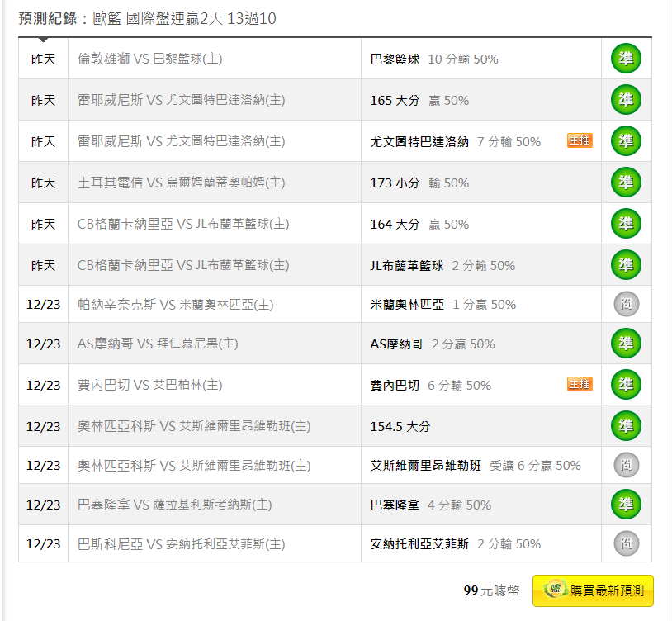Click the 準 icon in the 164 大分 row
This screenshot has width=672, height=621.
626,224
